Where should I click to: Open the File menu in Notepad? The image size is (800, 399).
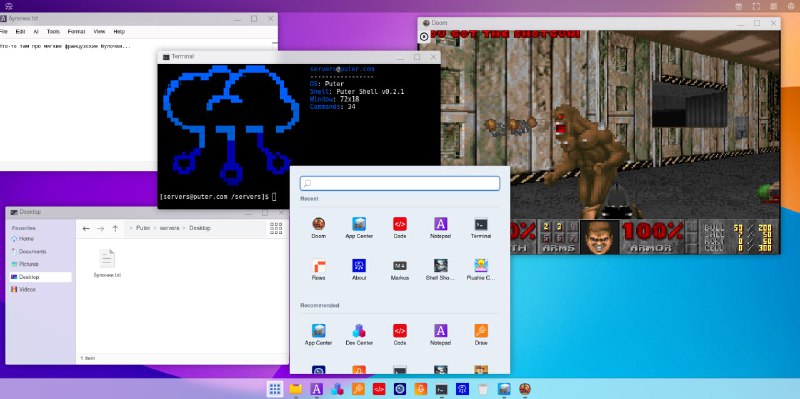(4, 32)
